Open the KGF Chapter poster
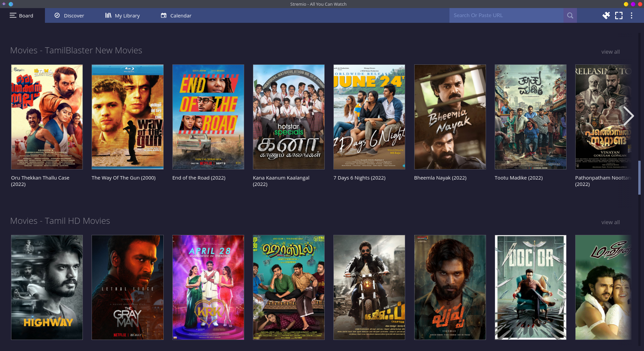Screen dimensions: 644x351 (x=369, y=287)
